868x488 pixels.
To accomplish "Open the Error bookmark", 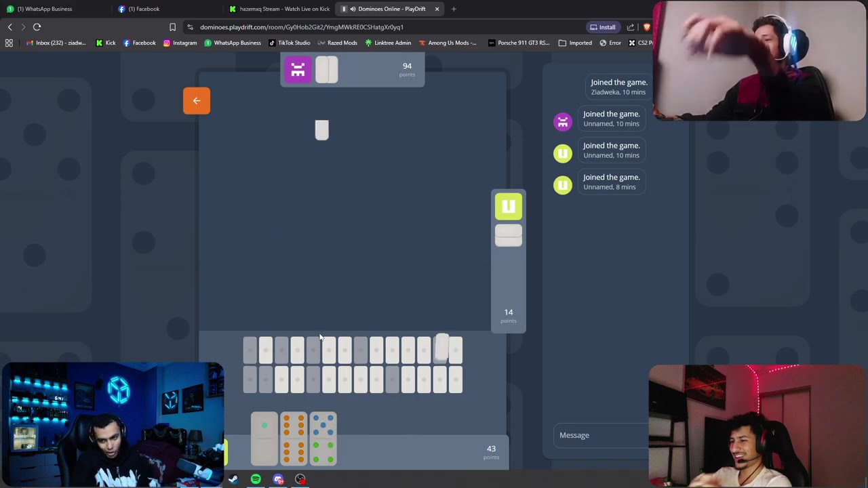I will click(610, 43).
